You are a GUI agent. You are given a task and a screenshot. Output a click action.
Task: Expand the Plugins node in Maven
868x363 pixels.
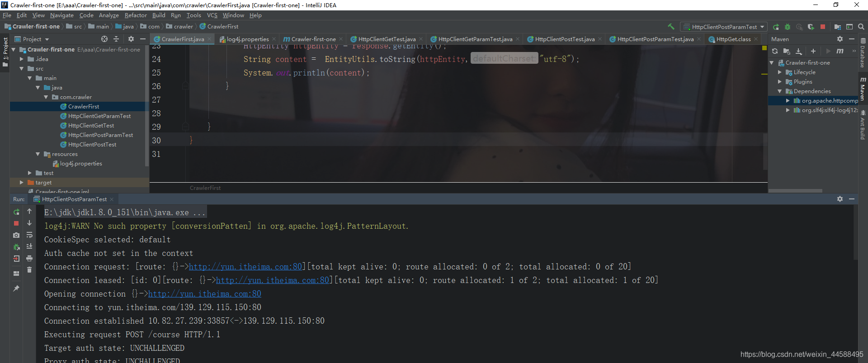(780, 82)
